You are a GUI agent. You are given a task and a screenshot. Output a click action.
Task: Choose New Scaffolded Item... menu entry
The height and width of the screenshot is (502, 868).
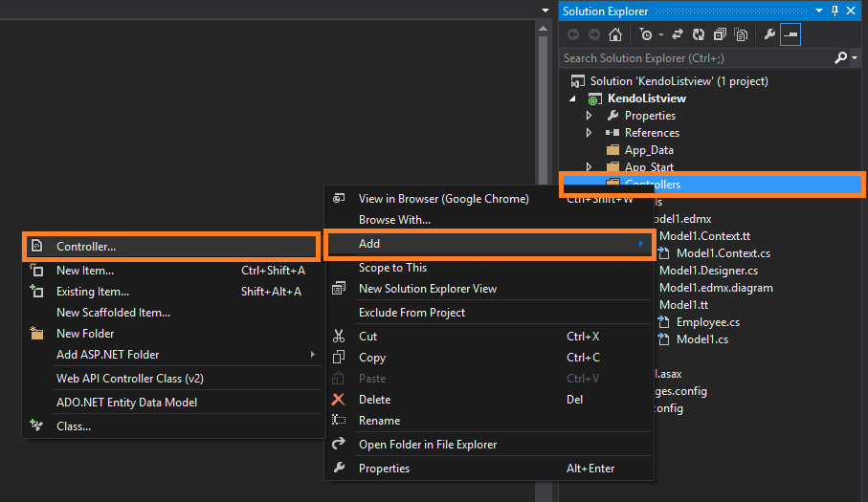point(113,313)
